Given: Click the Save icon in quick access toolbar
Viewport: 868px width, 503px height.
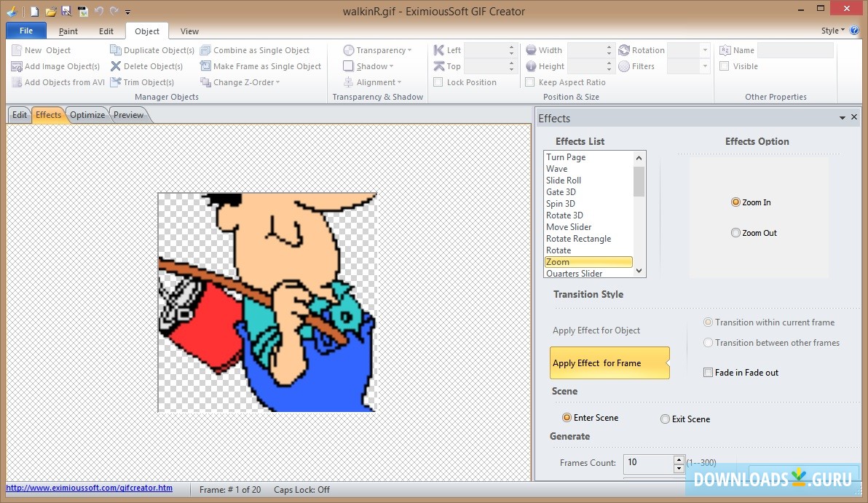Looking at the screenshot, I should [x=66, y=11].
